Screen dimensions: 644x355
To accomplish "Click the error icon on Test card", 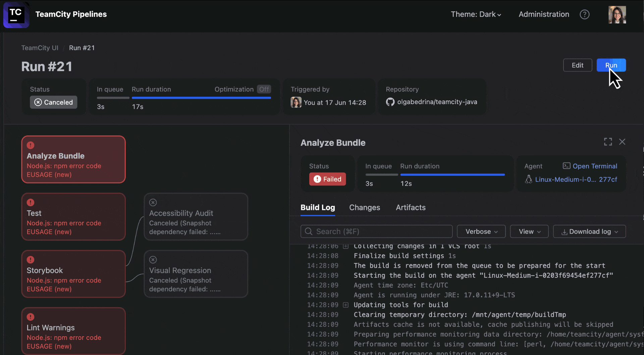I will (31, 202).
